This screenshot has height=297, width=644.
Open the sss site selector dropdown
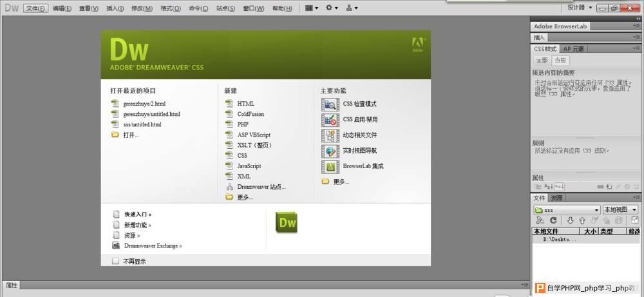567,210
